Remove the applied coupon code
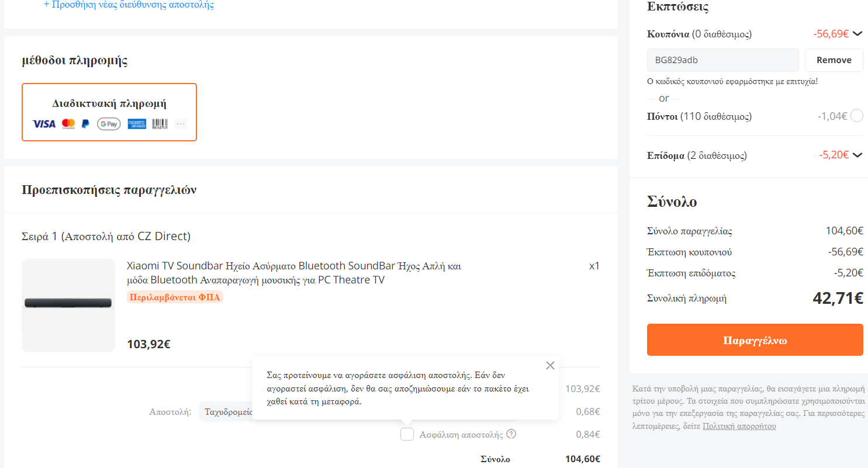The height and width of the screenshot is (468, 868). pyautogui.click(x=834, y=60)
